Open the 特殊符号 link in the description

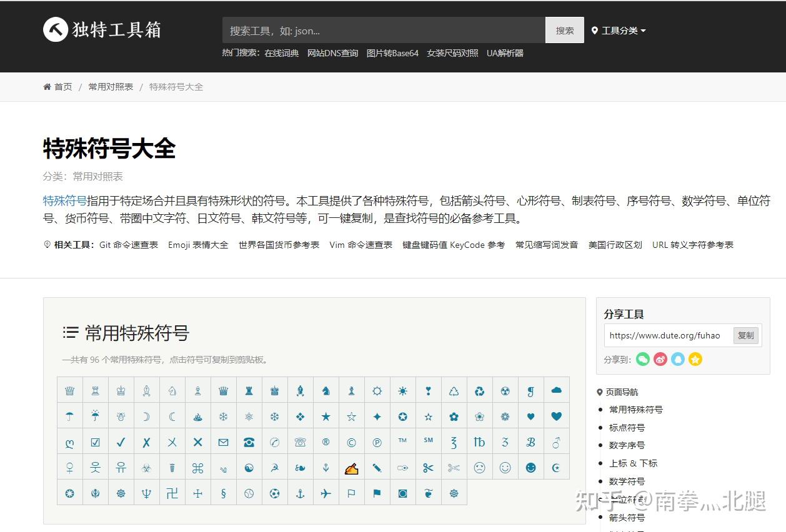point(64,201)
